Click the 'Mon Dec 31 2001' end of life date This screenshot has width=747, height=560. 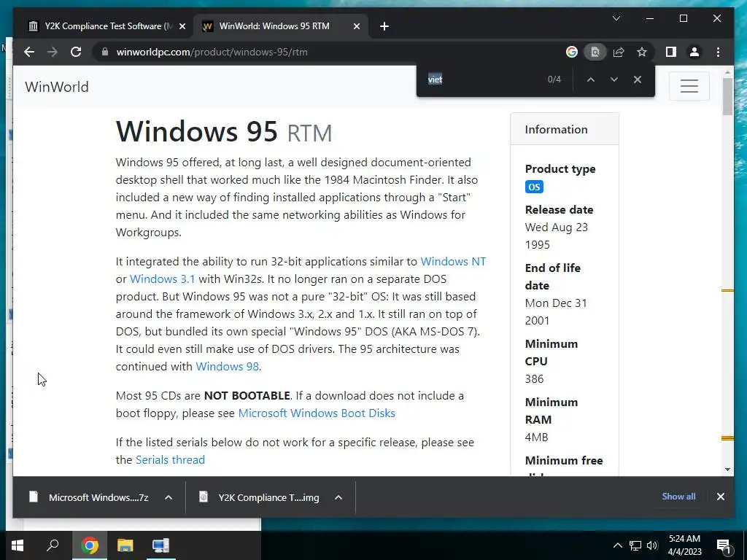click(x=556, y=312)
